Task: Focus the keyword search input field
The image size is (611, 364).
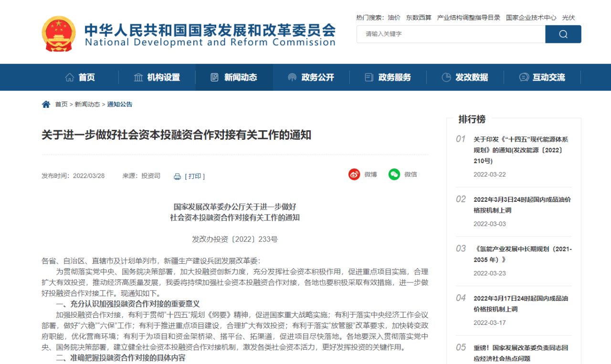Action: click(x=451, y=34)
